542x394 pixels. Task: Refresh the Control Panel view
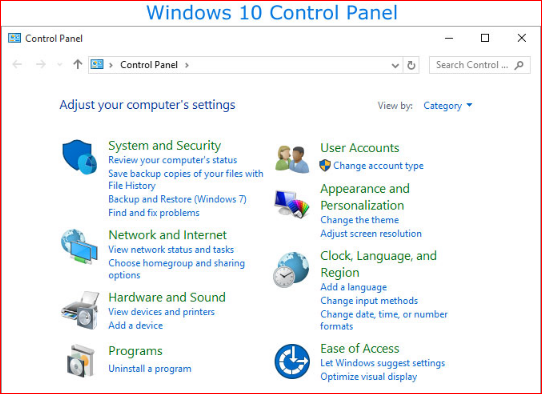coord(411,65)
